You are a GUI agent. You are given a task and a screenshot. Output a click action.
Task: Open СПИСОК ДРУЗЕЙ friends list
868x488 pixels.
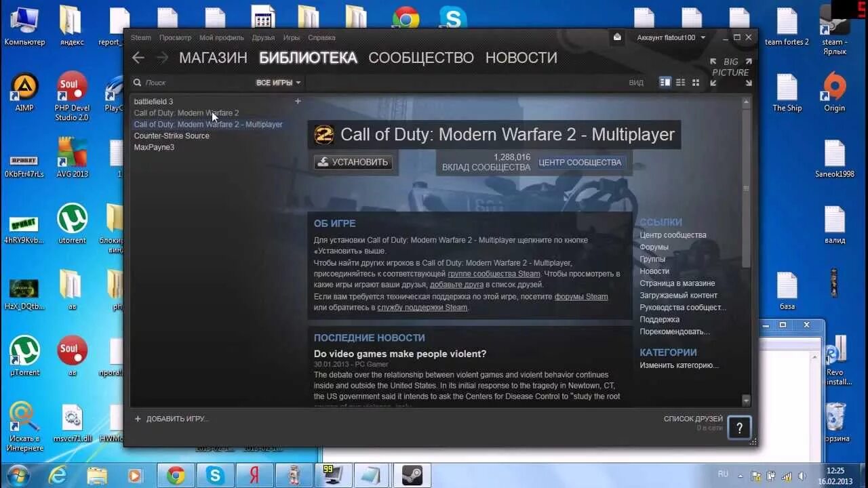pyautogui.click(x=693, y=419)
